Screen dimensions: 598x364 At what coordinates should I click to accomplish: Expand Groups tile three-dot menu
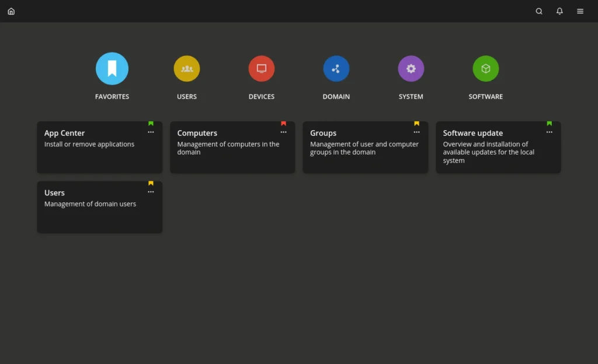pyautogui.click(x=416, y=132)
